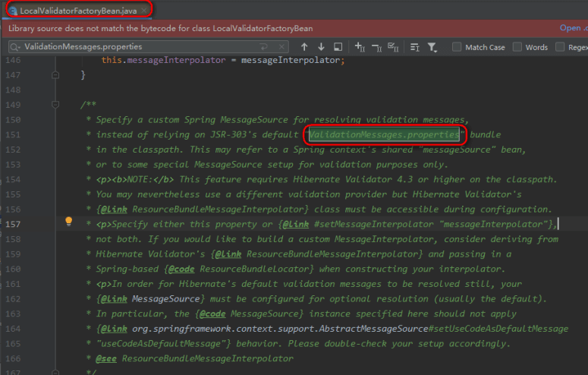Clear the search field text
The image size is (588, 375).
[x=281, y=47]
